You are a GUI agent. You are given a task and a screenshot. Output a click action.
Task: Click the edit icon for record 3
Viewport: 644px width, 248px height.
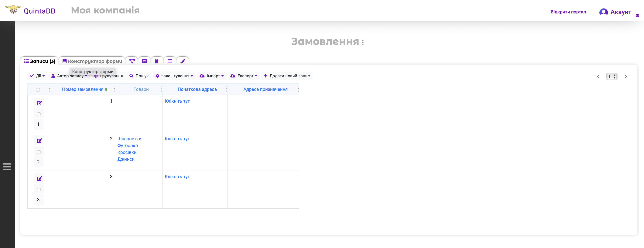[x=39, y=179]
